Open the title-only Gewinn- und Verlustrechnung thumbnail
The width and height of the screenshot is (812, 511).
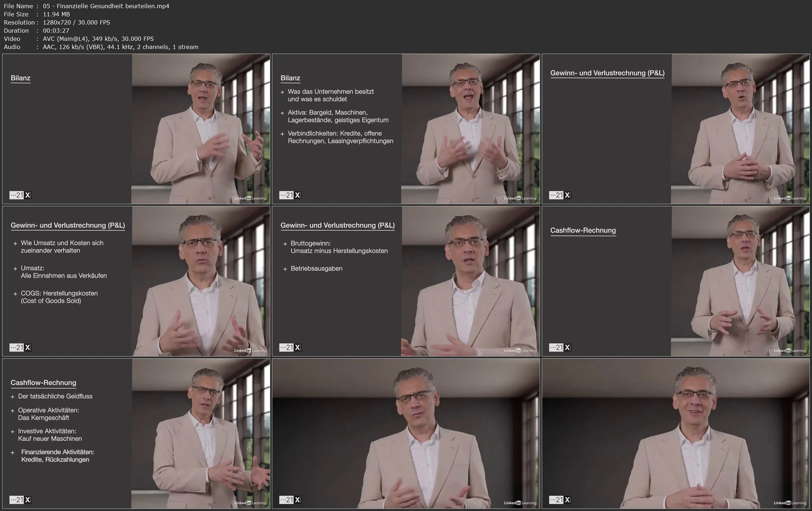[675, 129]
